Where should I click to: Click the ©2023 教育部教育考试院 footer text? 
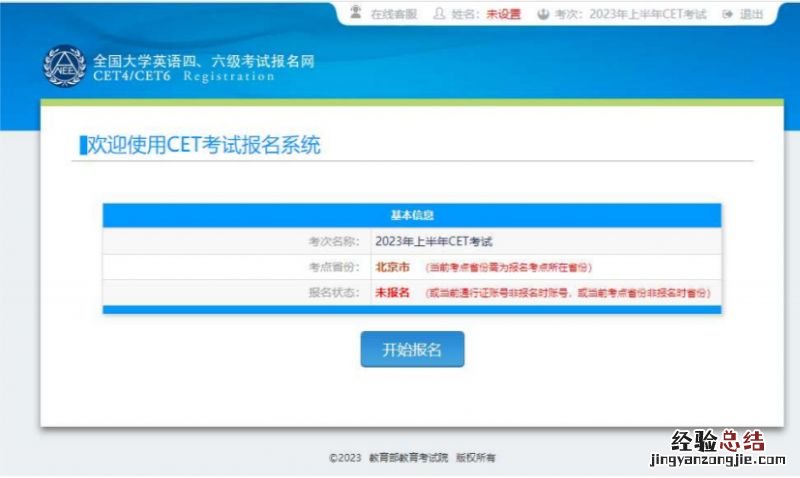[x=412, y=458]
